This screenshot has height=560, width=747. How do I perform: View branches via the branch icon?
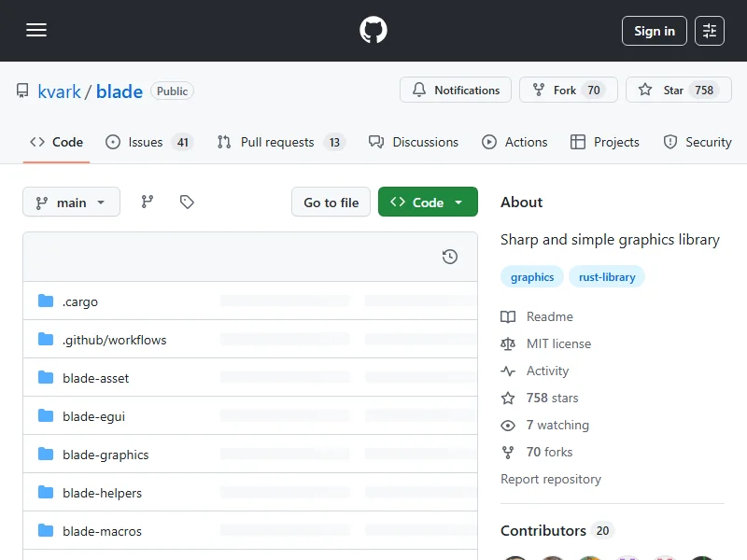point(148,202)
